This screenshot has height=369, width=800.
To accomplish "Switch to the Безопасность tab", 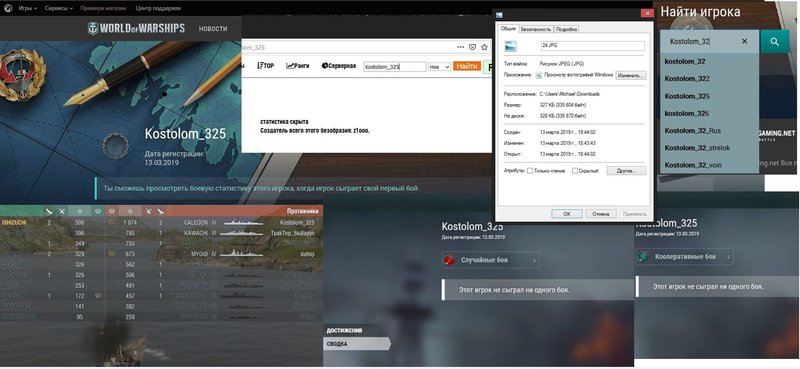I will coord(536,29).
